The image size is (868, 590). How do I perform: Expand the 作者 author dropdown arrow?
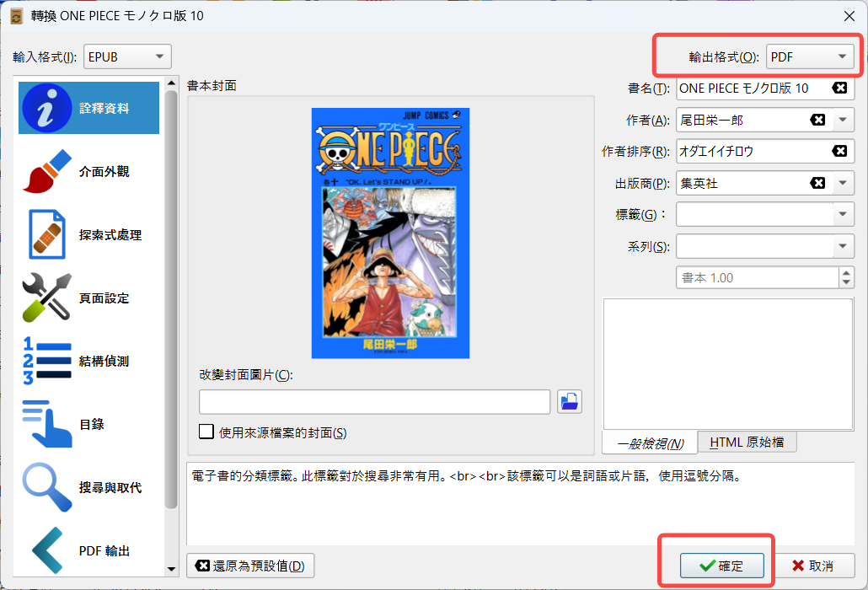click(843, 120)
